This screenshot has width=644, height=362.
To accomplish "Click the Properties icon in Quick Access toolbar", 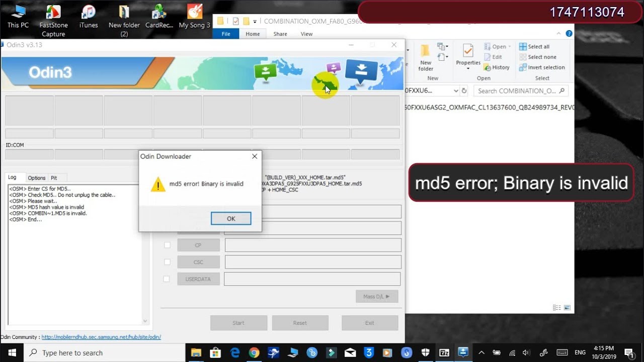I will click(x=235, y=21).
